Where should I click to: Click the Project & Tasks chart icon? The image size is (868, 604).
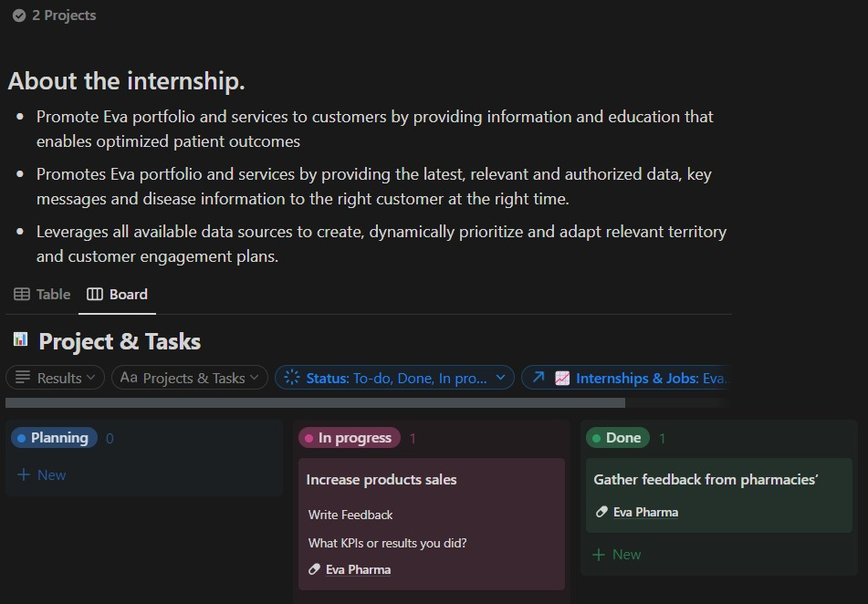[x=20, y=340]
